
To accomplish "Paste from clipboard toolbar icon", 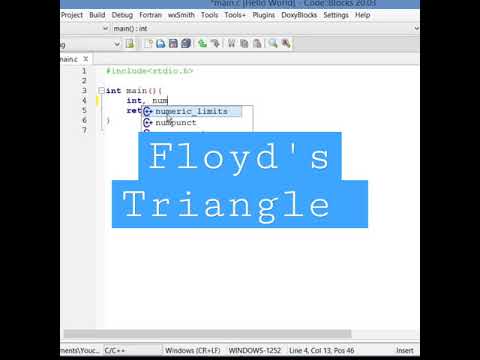I will (257, 43).
